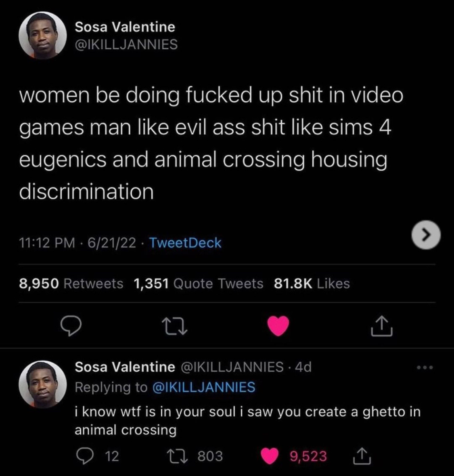Open the TweetDeck source link

[x=186, y=243]
